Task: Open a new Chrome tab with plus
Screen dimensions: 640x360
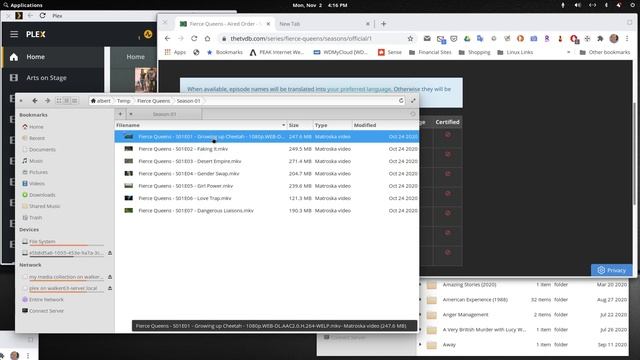Action: coord(383,24)
